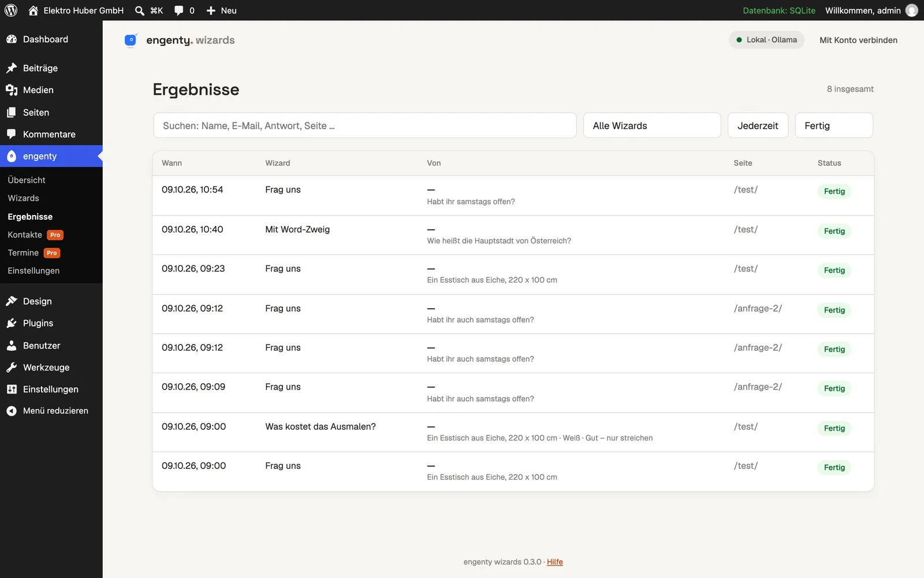
Task: Click the engenty wizards logo icon
Action: pyautogui.click(x=131, y=40)
